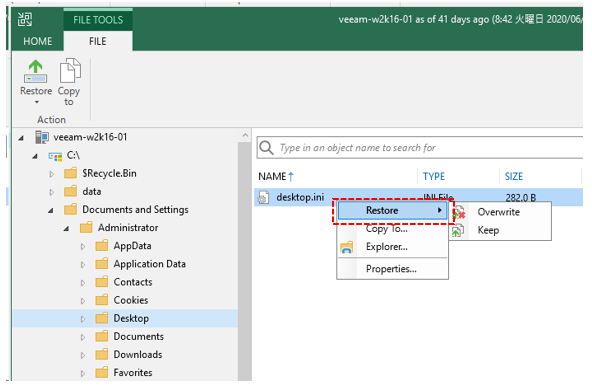The height and width of the screenshot is (388, 592).
Task: Click the 282.0 B size cell
Action: [521, 197]
